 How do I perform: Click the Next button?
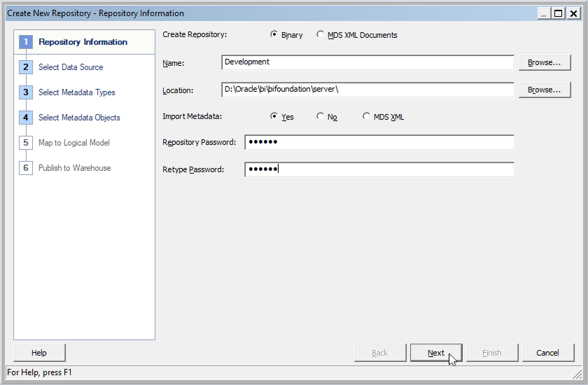(435, 353)
